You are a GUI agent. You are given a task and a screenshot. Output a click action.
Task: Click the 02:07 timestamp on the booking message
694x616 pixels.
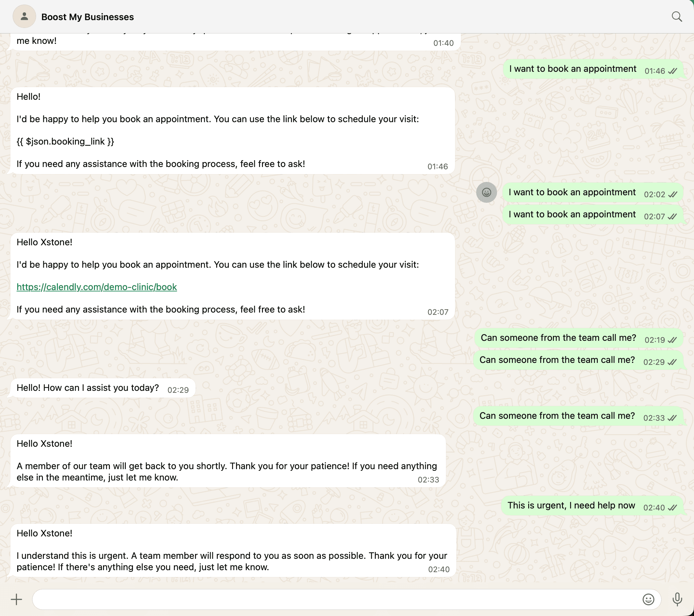pos(438,311)
